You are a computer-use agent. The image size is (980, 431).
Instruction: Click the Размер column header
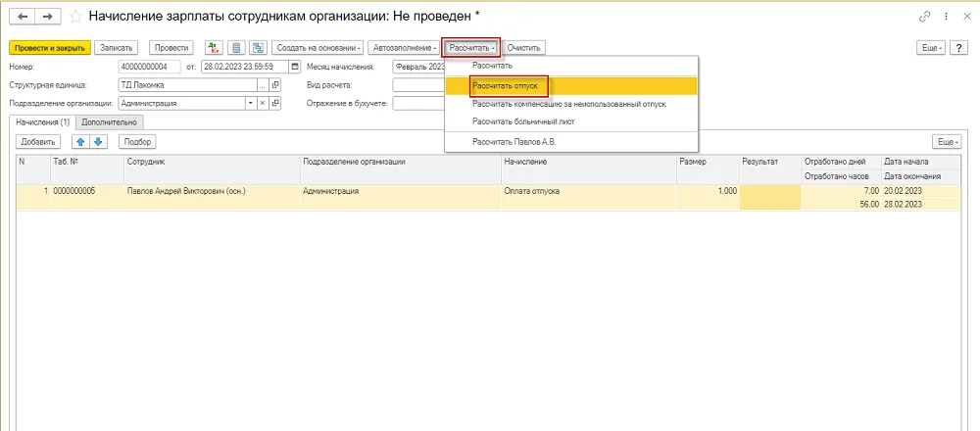coord(708,168)
